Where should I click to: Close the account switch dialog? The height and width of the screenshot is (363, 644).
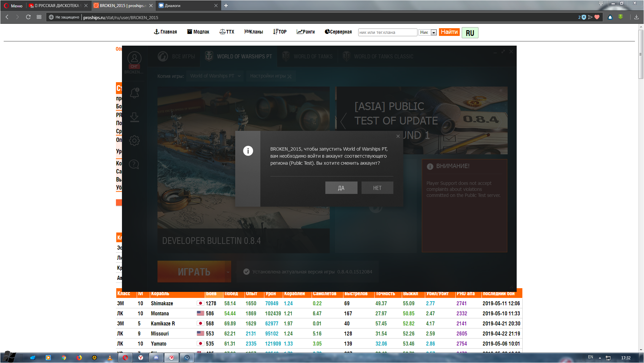(x=398, y=136)
